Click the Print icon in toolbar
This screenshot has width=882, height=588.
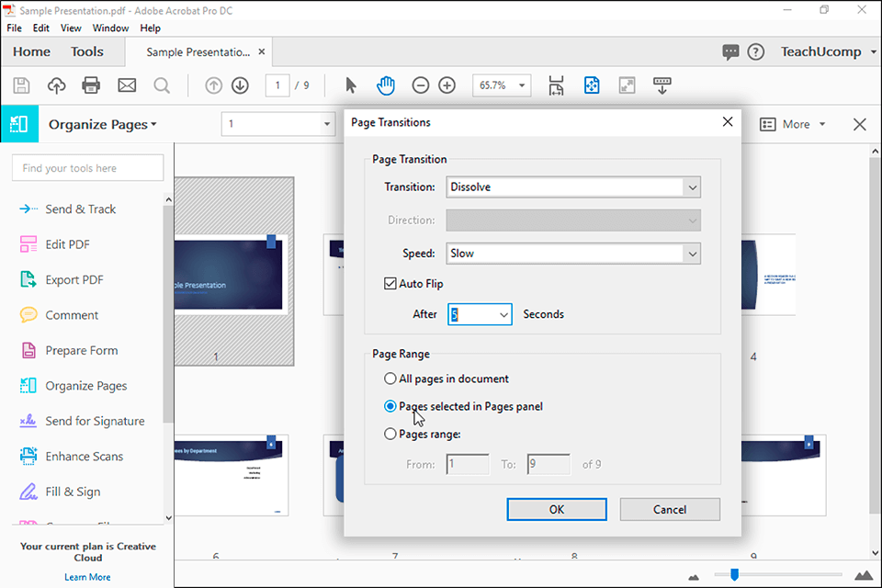[x=91, y=85]
